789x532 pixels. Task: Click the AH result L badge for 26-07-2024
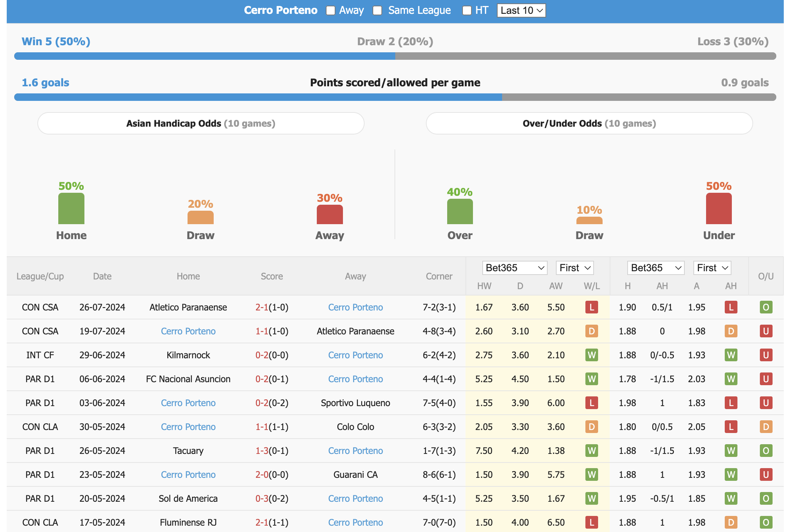(731, 307)
